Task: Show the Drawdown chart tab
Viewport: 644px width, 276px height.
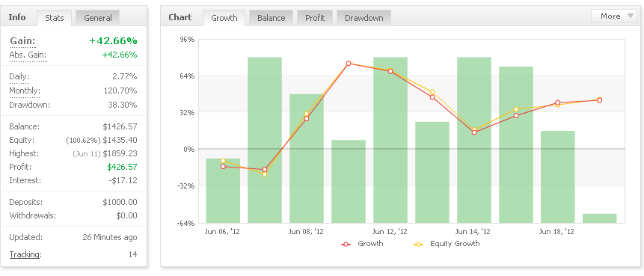Action: click(x=364, y=18)
